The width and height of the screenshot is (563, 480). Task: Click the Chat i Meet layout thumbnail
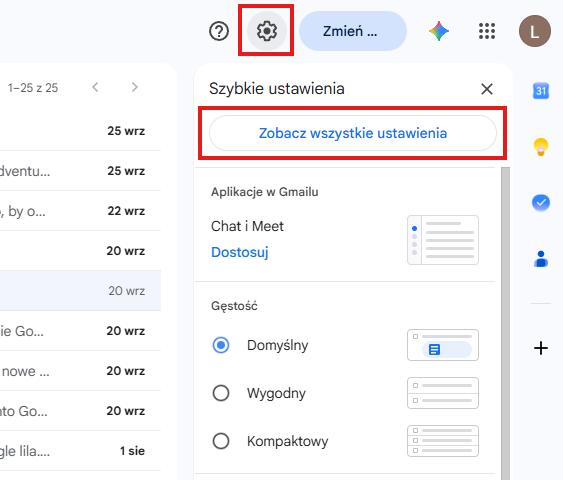point(443,240)
